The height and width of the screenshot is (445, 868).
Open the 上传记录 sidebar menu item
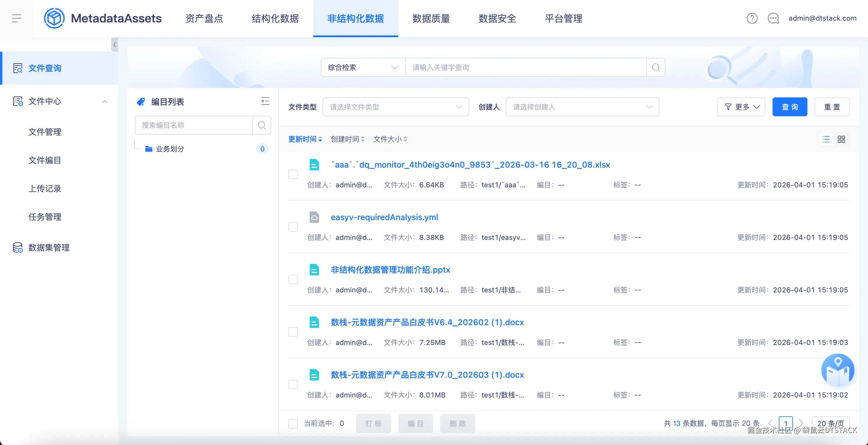point(45,189)
